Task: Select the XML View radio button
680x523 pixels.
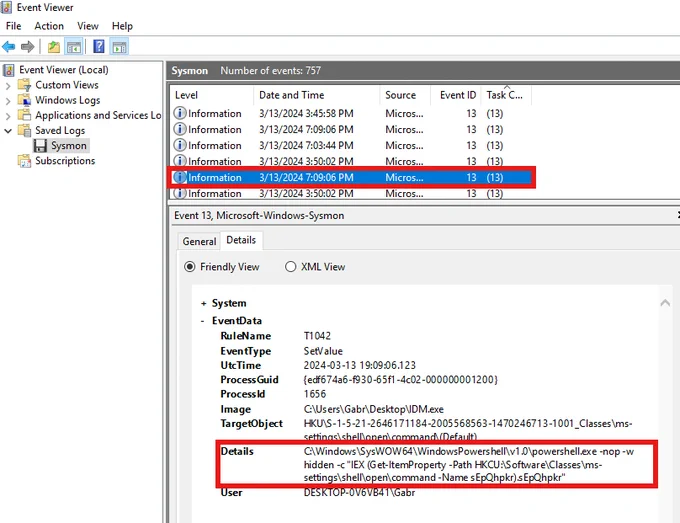Action: [291, 267]
